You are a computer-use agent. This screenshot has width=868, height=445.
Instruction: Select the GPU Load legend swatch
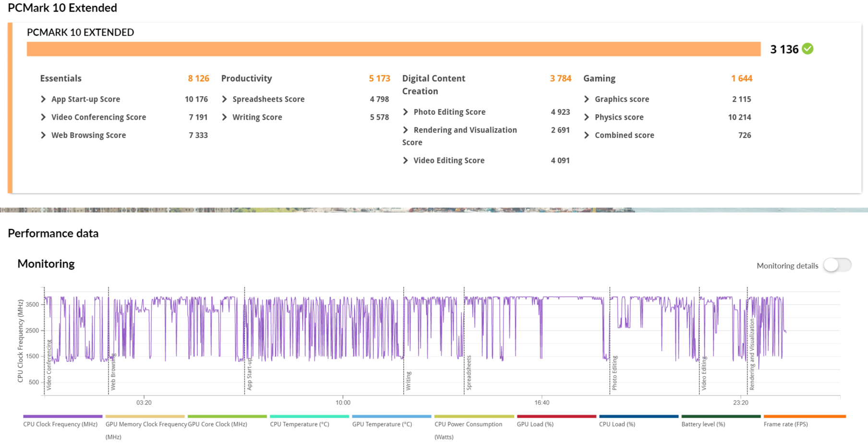pos(556,417)
